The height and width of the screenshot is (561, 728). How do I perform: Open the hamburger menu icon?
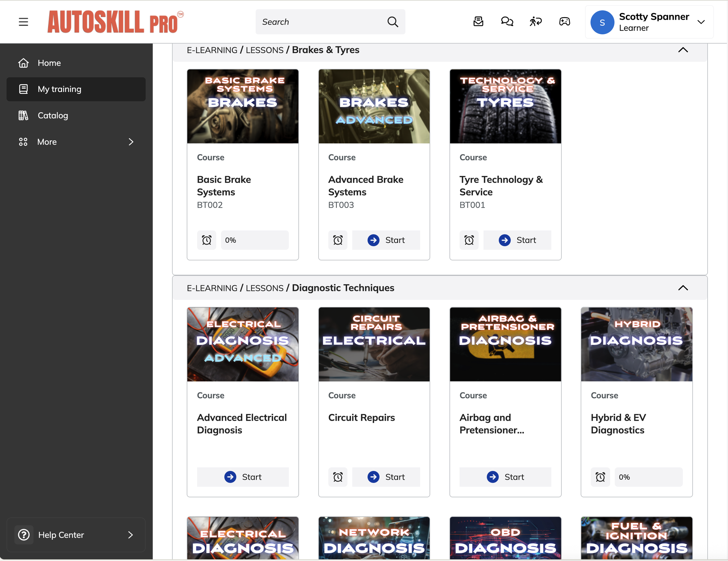tap(23, 22)
